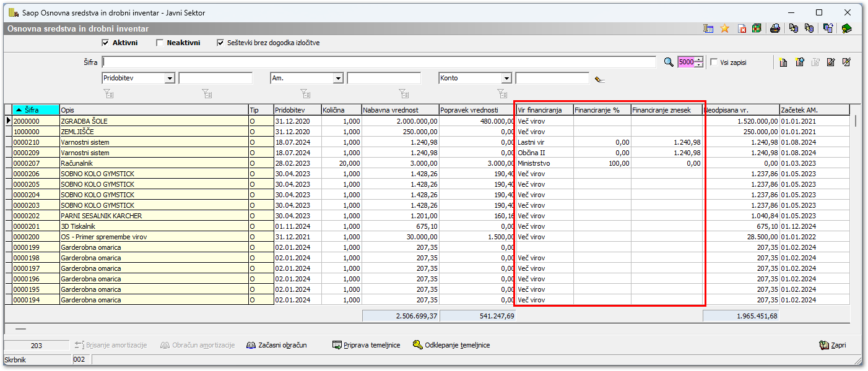Click the input field next to Pridobitev dropdown
The width and height of the screenshot is (868, 371).
click(x=215, y=79)
